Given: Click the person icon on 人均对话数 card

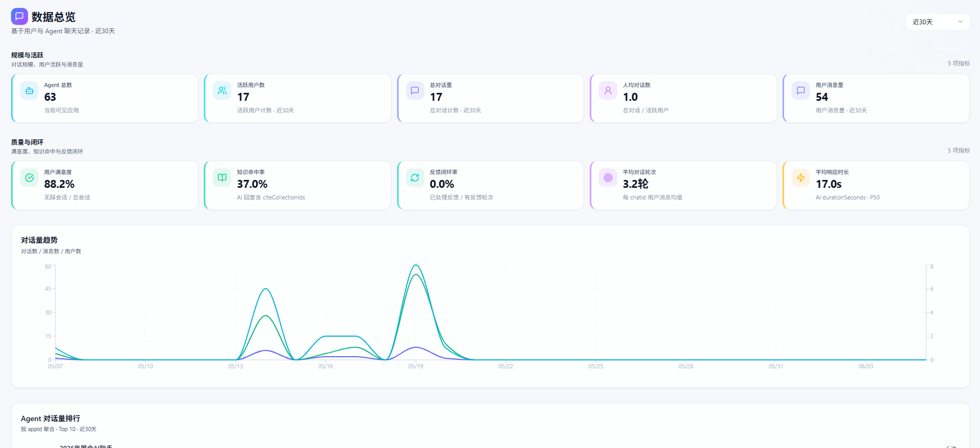Looking at the screenshot, I should point(608,91).
